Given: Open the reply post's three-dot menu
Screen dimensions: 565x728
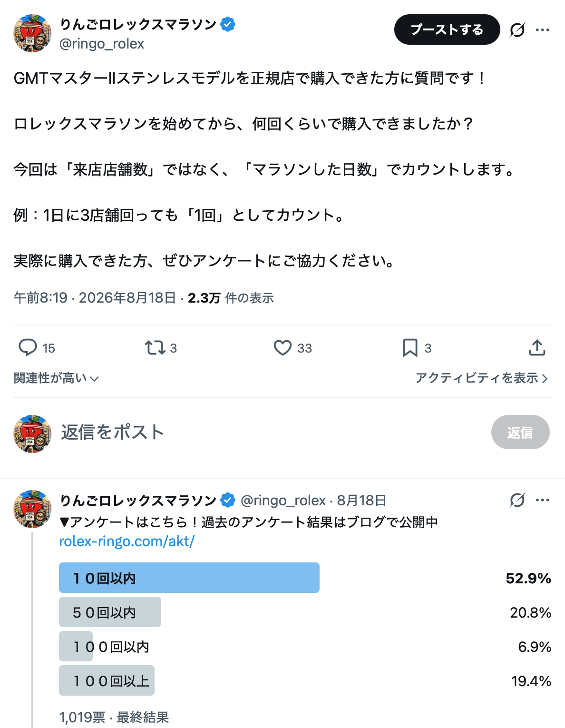Looking at the screenshot, I should pyautogui.click(x=543, y=500).
